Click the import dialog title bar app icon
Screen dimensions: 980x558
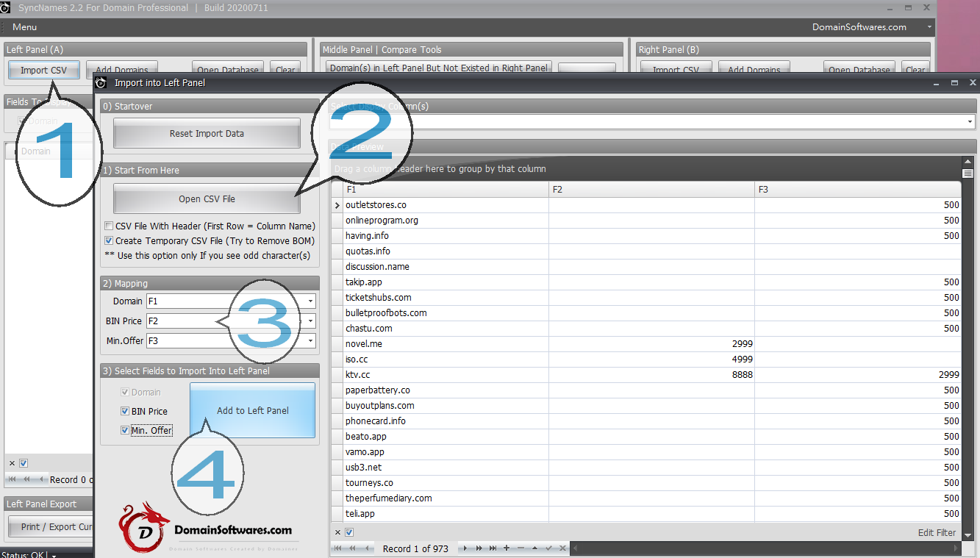coord(101,82)
